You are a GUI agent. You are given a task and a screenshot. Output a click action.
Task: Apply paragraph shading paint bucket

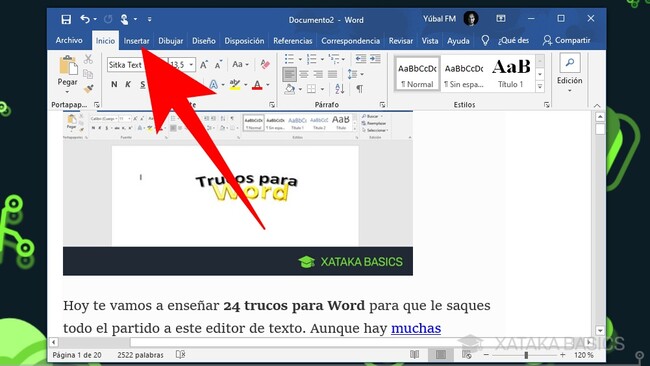290,89
